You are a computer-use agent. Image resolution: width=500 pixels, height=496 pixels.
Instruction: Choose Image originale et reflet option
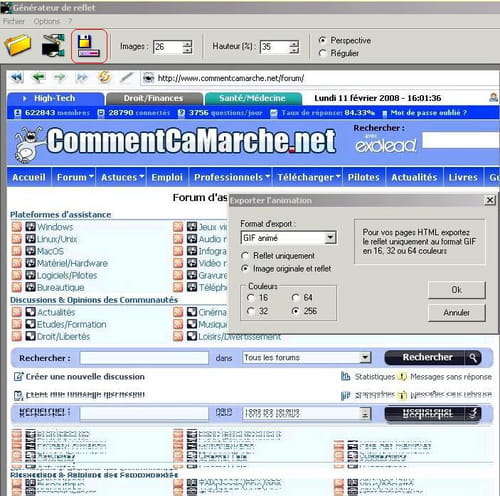pyautogui.click(x=245, y=268)
